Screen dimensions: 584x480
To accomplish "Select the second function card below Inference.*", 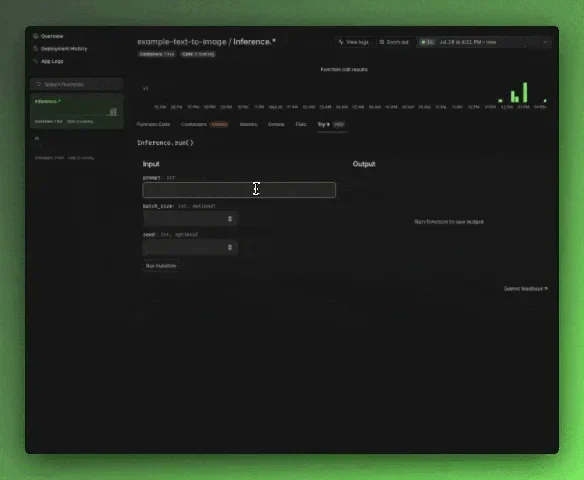I will tap(77, 148).
